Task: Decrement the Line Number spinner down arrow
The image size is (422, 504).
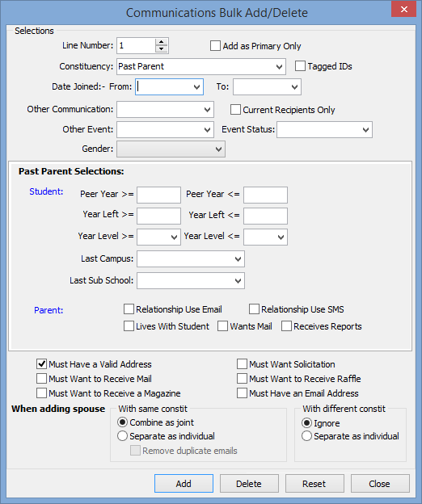Action: [x=161, y=48]
